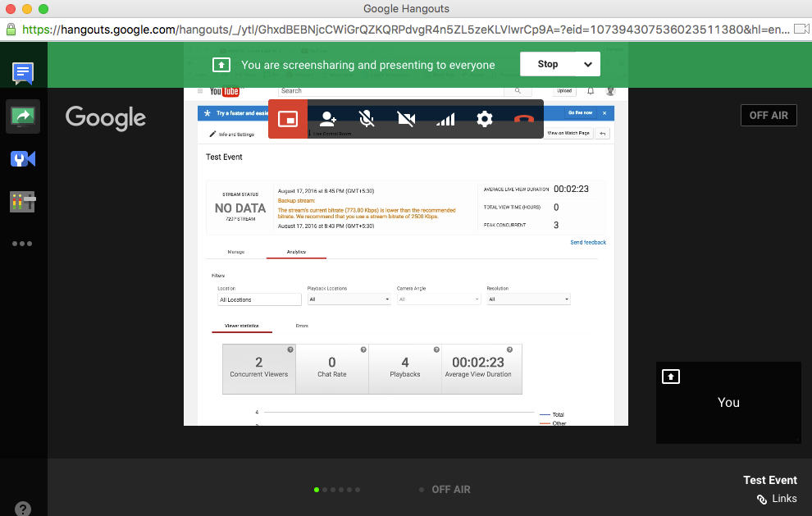Click the Google logo text

tap(106, 118)
